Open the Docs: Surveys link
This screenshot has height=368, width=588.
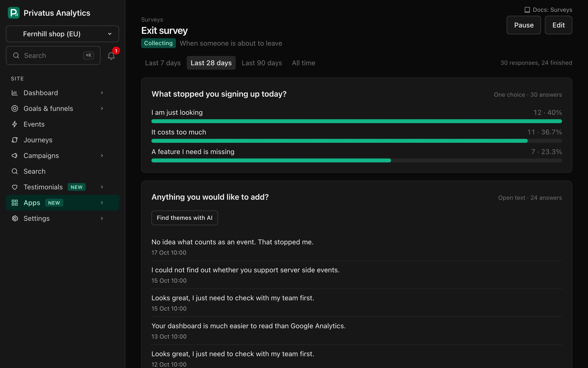(548, 10)
